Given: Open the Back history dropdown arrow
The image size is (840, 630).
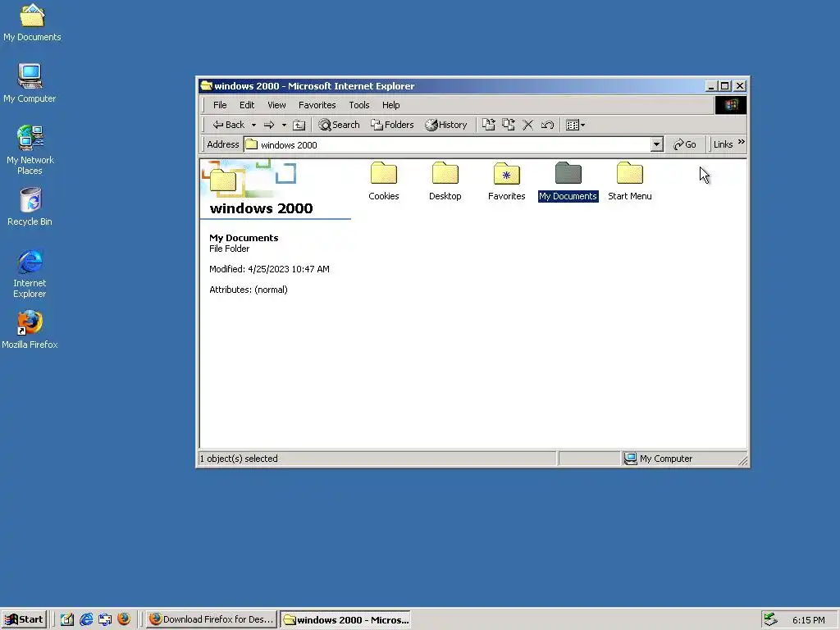Looking at the screenshot, I should tap(254, 126).
